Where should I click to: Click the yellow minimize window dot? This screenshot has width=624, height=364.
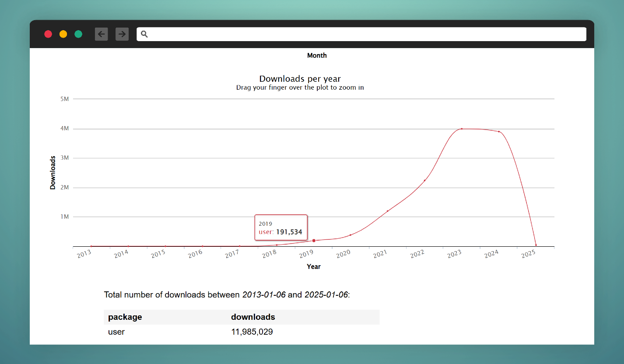pos(63,34)
